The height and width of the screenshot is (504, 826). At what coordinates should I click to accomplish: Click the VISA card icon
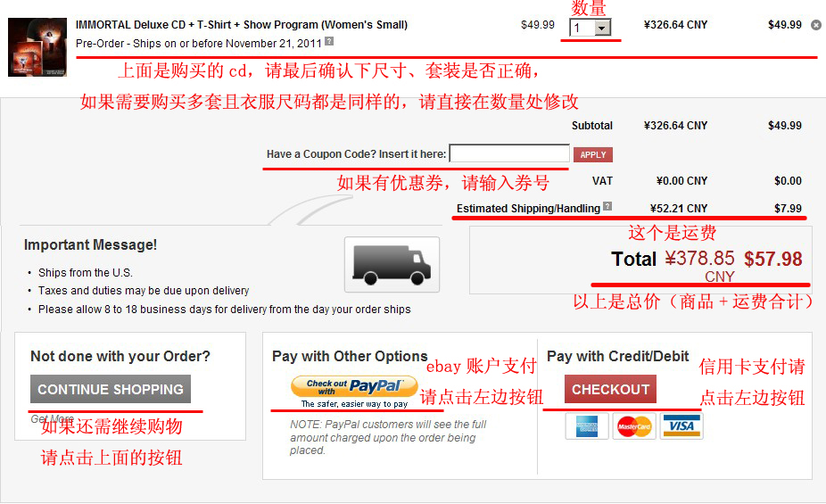tap(681, 426)
